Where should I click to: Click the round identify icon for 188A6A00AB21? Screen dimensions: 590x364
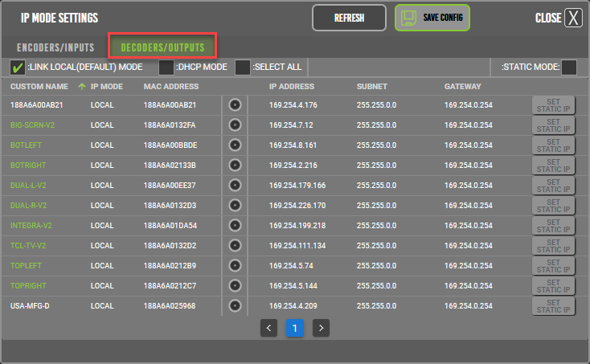pos(235,105)
